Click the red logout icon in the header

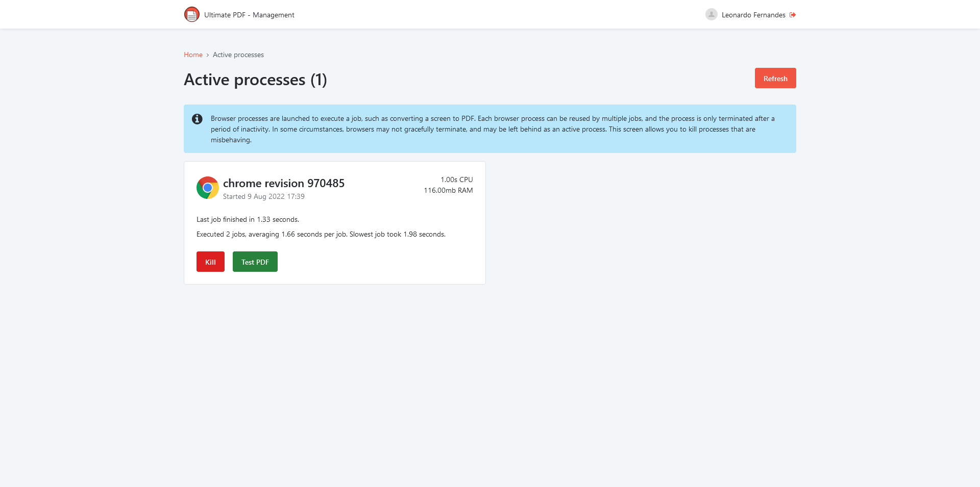[792, 15]
